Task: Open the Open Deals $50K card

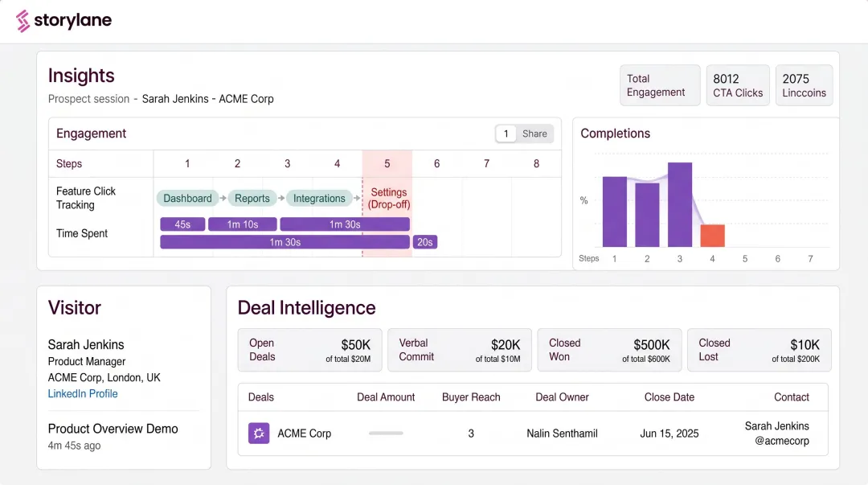Action: click(x=310, y=350)
